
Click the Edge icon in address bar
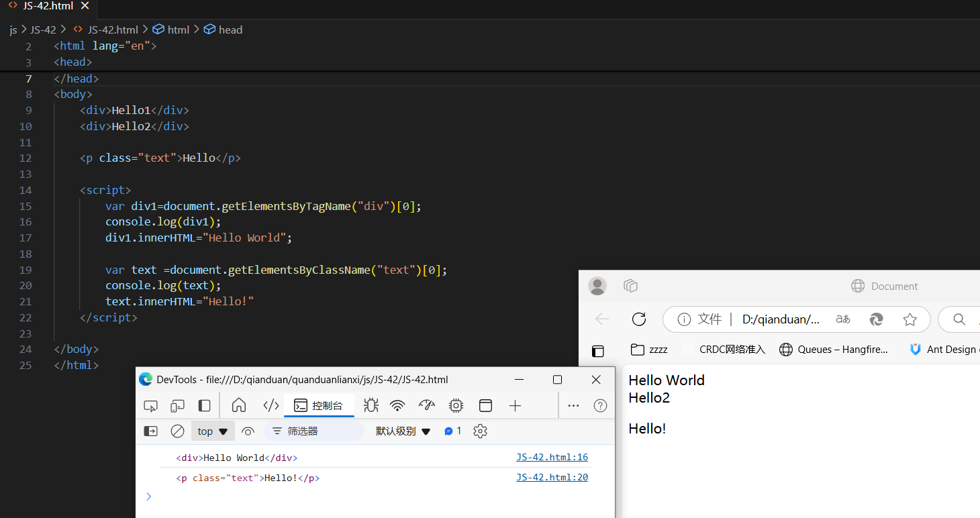877,319
